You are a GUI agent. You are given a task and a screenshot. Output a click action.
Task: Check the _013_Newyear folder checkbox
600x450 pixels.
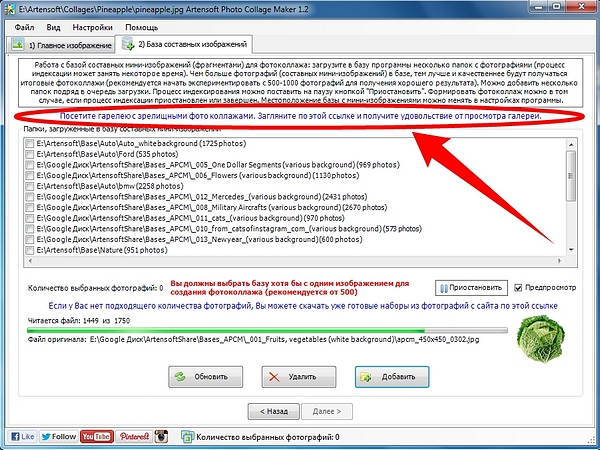point(29,240)
